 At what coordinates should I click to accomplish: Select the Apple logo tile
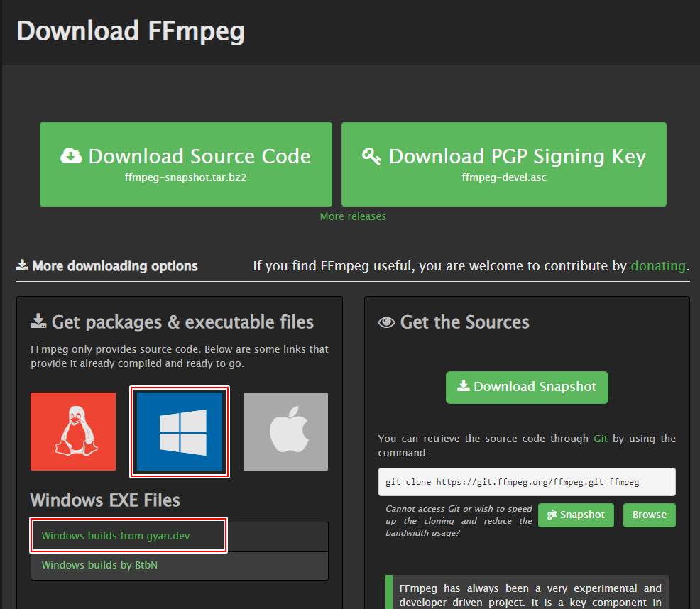pos(285,432)
